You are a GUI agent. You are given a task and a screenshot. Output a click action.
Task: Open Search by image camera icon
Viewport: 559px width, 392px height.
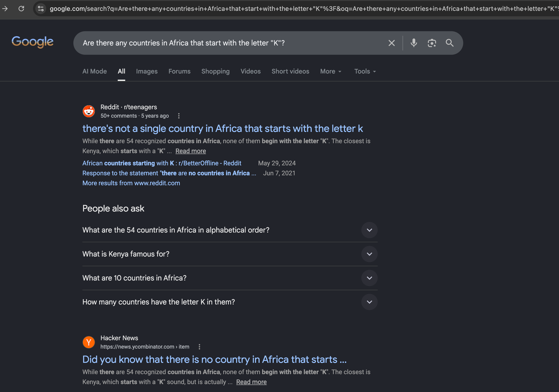click(x=432, y=43)
